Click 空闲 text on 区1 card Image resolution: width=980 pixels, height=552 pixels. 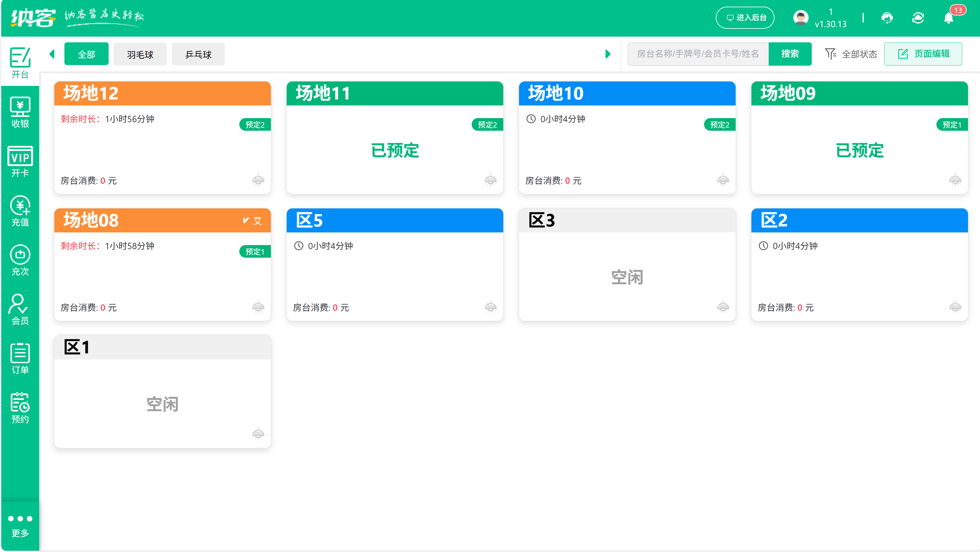coord(163,405)
